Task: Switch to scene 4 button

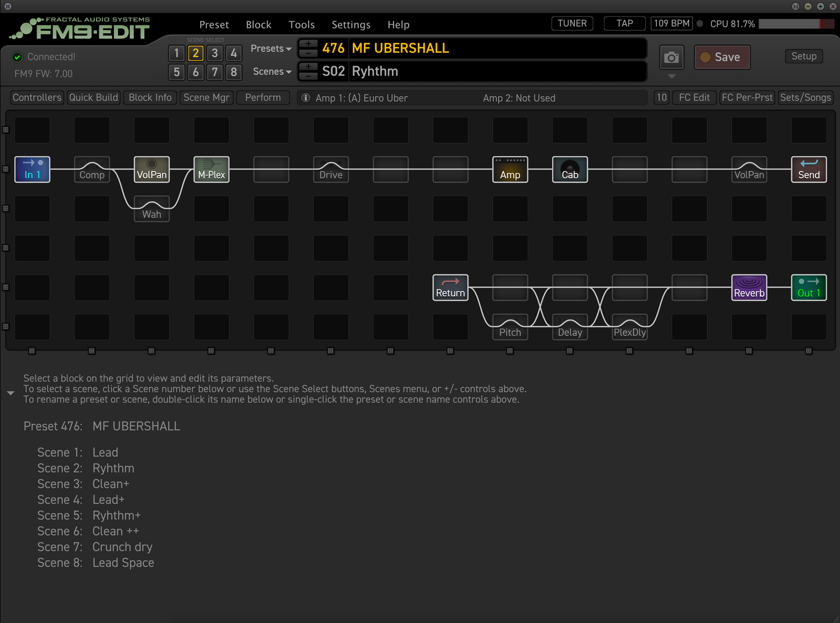Action: point(234,53)
